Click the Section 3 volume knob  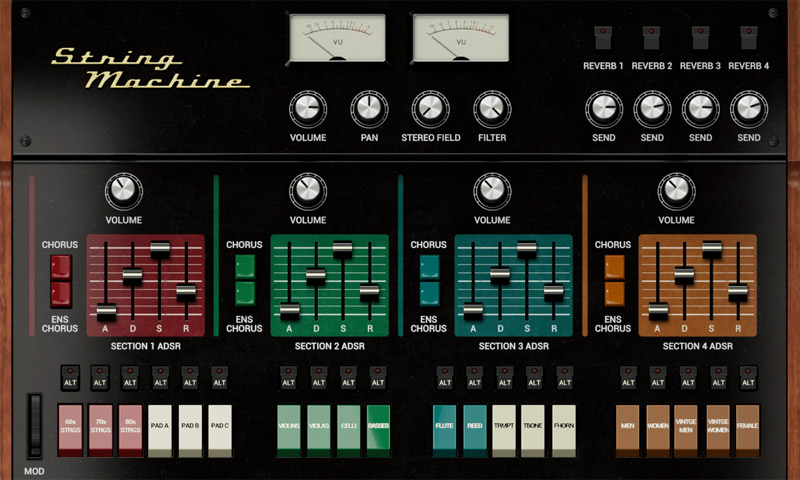coord(491,190)
